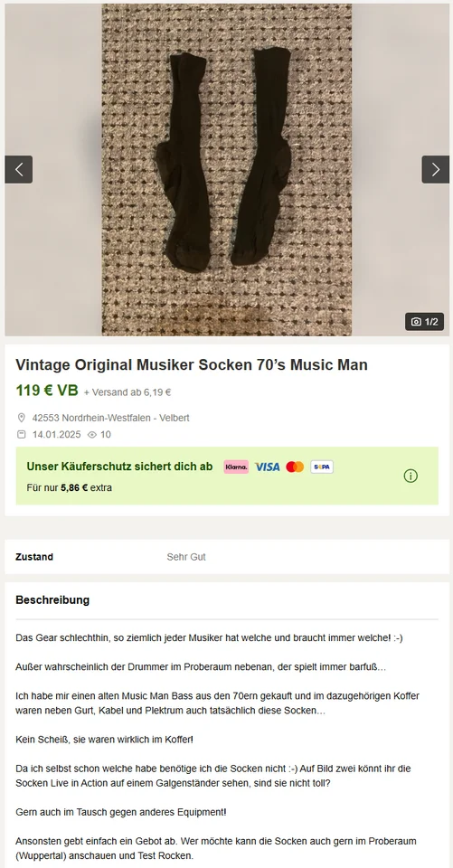Click the Unser Käuferschutz sichert dich ab banner

[227, 476]
